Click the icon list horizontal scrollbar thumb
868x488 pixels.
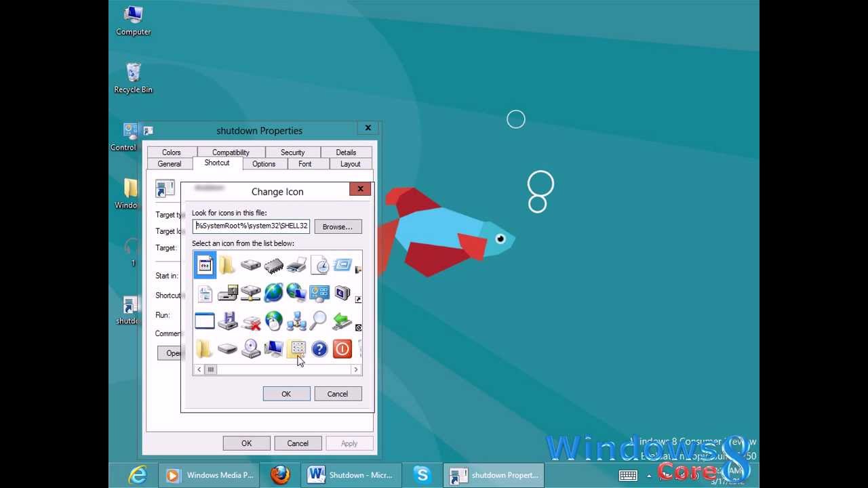point(211,369)
